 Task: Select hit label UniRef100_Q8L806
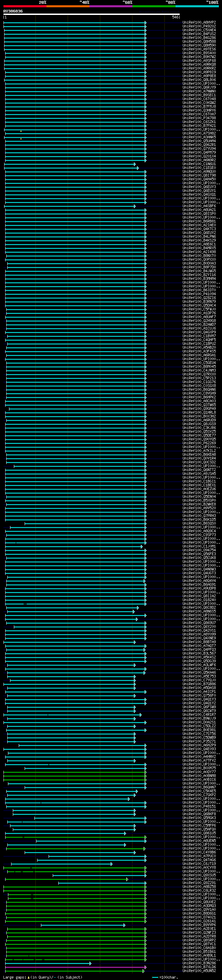(199, 80)
